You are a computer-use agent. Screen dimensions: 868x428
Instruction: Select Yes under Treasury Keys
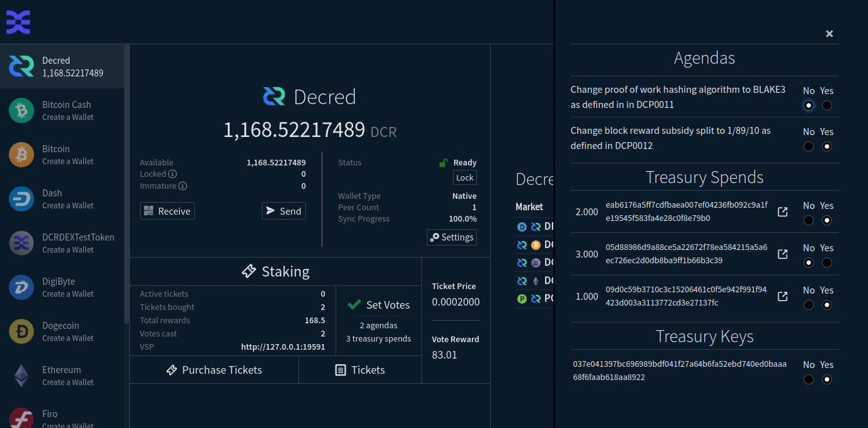pos(827,379)
